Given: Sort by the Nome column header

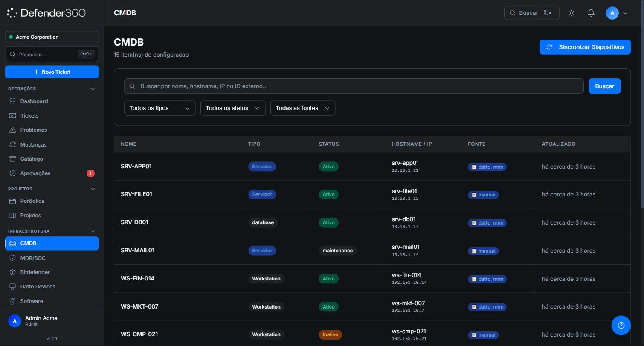Looking at the screenshot, I should [x=128, y=144].
